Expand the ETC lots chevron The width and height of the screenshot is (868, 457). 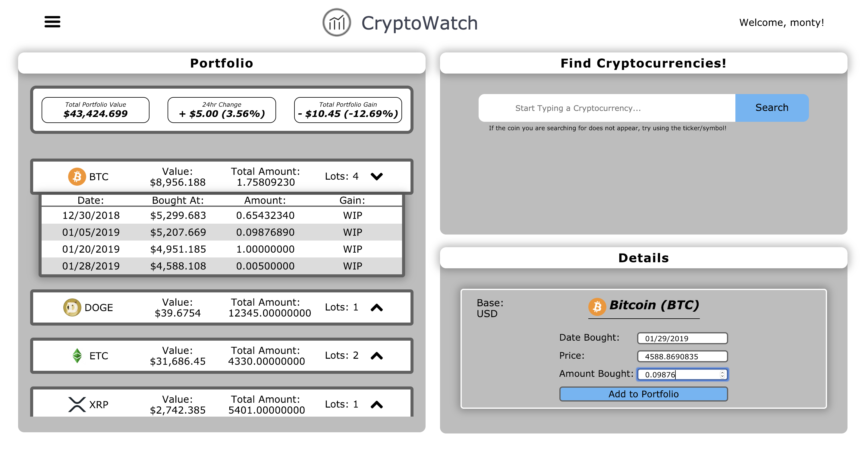(376, 355)
